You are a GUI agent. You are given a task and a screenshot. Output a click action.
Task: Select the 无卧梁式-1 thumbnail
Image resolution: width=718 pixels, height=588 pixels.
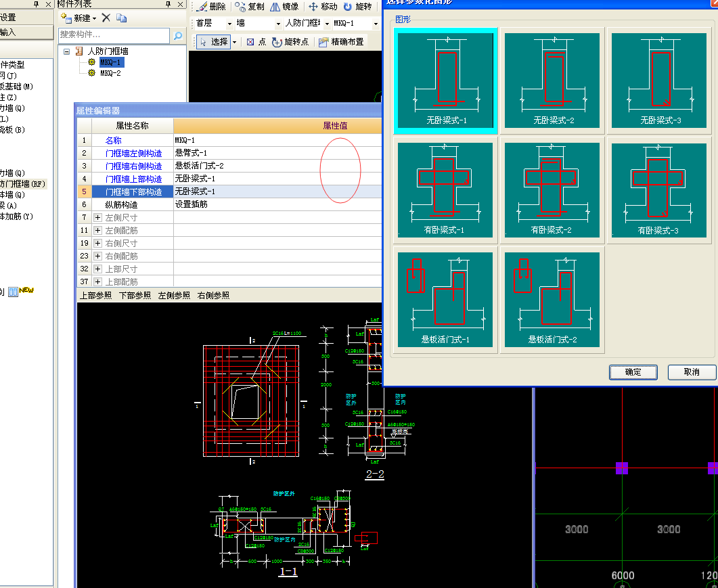tap(445, 81)
